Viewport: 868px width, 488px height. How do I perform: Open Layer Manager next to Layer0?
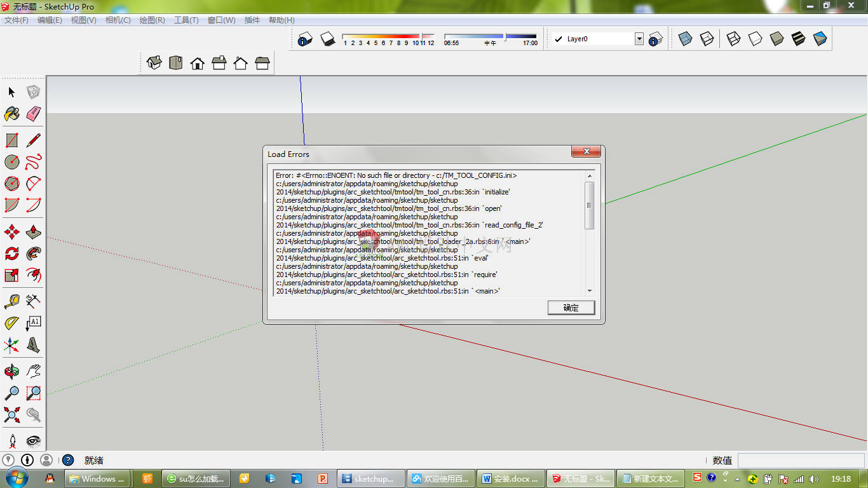tap(656, 39)
